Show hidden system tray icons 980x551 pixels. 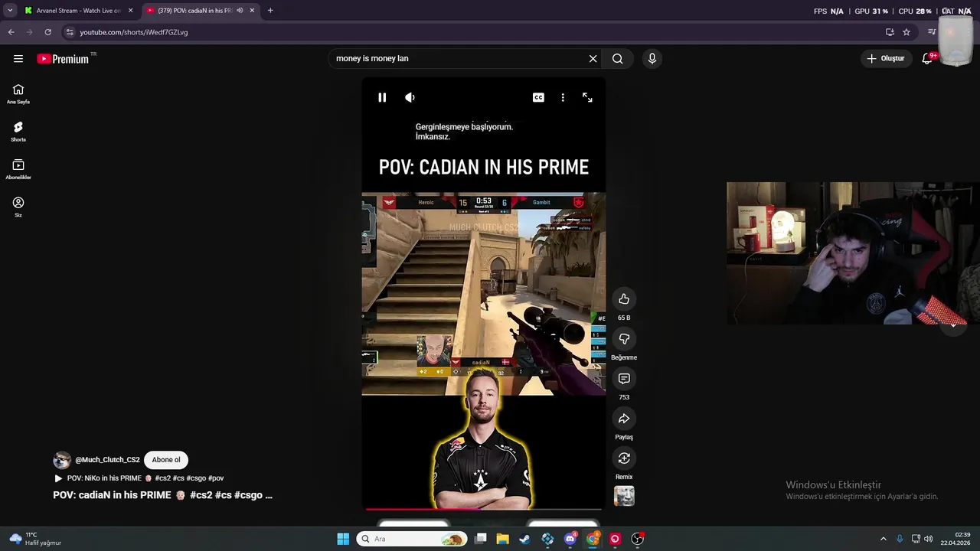[x=883, y=539]
